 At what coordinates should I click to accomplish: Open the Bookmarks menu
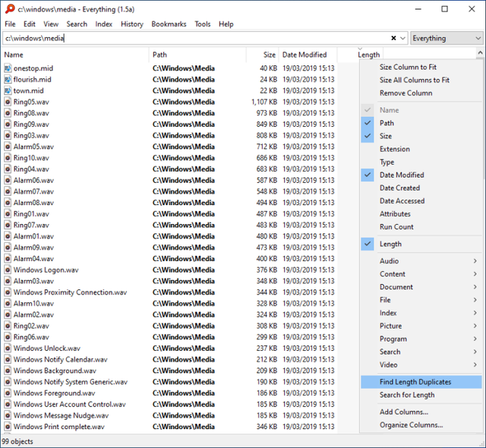tap(169, 24)
